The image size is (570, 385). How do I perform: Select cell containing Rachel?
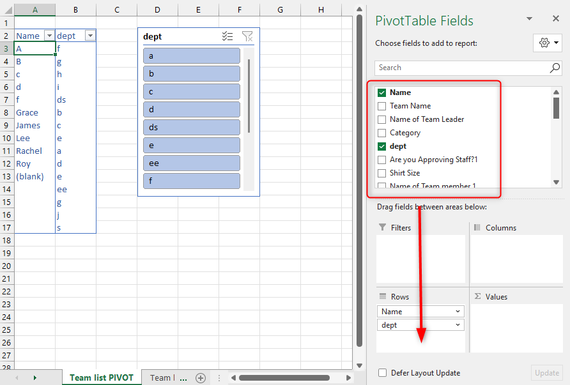35,151
